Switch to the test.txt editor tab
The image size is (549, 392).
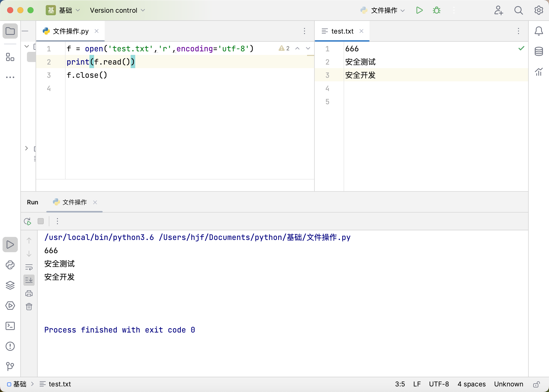tap(342, 31)
